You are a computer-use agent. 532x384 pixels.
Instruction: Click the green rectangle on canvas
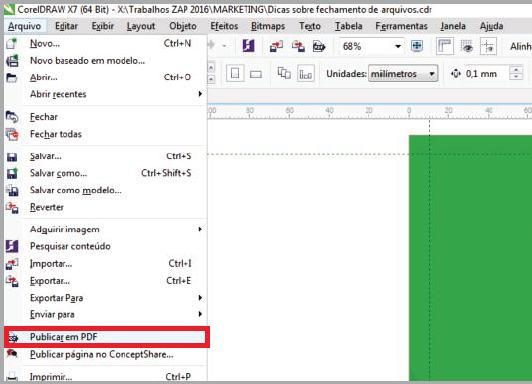[470, 258]
